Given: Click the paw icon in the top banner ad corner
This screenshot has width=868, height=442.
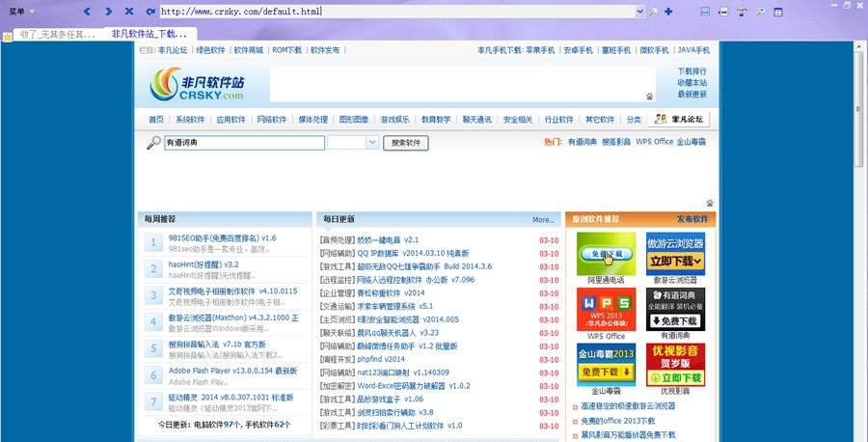Looking at the screenshot, I should tap(649, 97).
